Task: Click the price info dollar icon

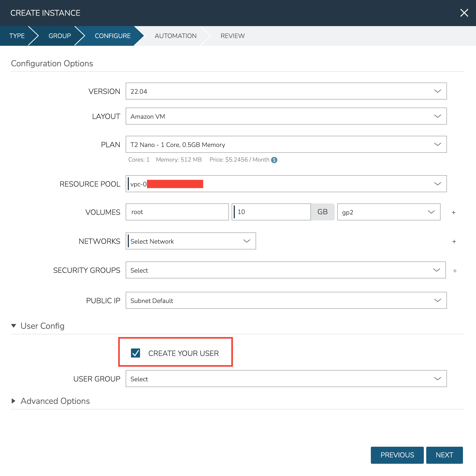Action: pos(274,160)
